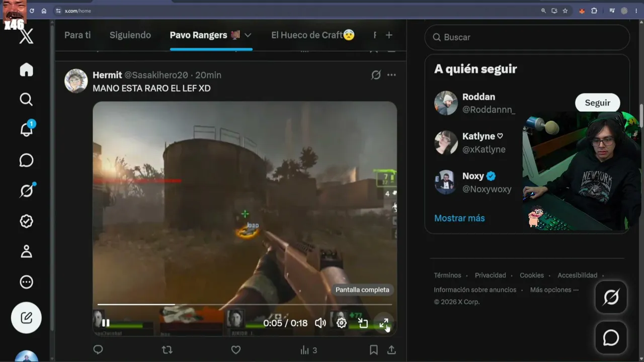Toggle picture-in-picture for the video
The height and width of the screenshot is (362, 644).
tap(363, 323)
